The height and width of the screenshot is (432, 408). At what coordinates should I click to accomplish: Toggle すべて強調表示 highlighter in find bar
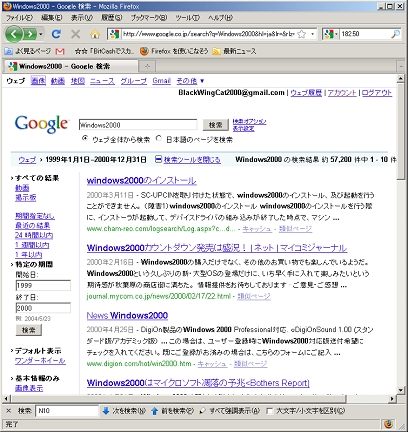[229, 411]
